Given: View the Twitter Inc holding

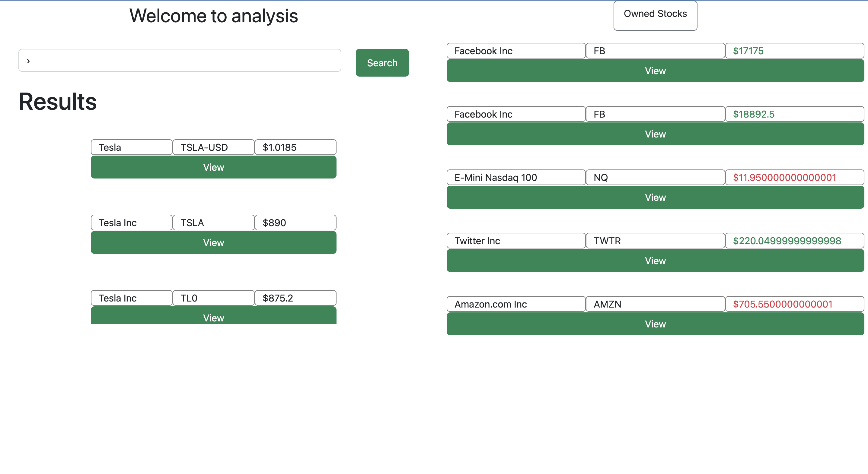Looking at the screenshot, I should [655, 261].
